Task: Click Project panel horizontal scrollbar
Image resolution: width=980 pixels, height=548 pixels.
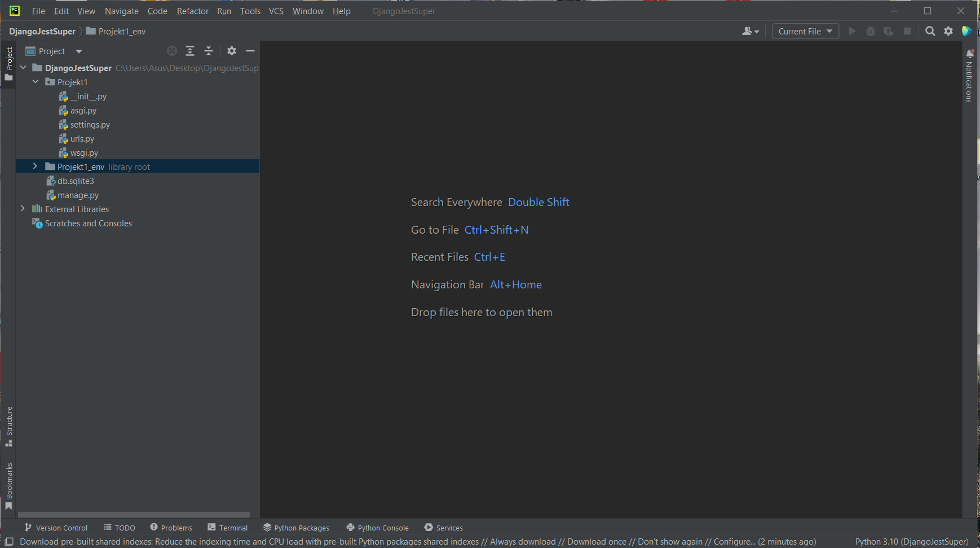Action: coord(134,515)
